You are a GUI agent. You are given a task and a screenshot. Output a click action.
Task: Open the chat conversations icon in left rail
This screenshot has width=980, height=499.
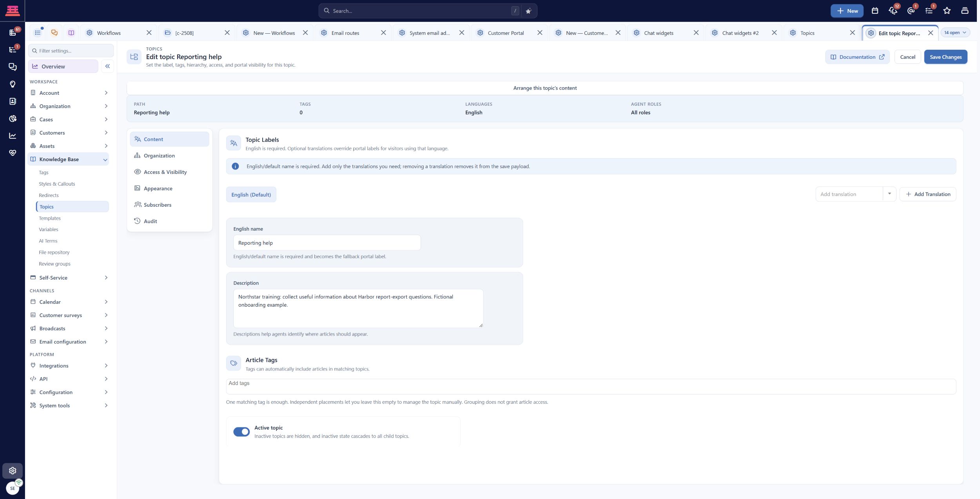coord(13,67)
